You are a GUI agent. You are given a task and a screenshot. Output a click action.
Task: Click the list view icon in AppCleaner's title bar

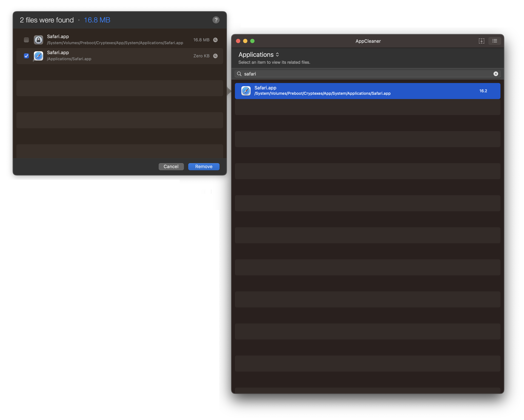[495, 41]
